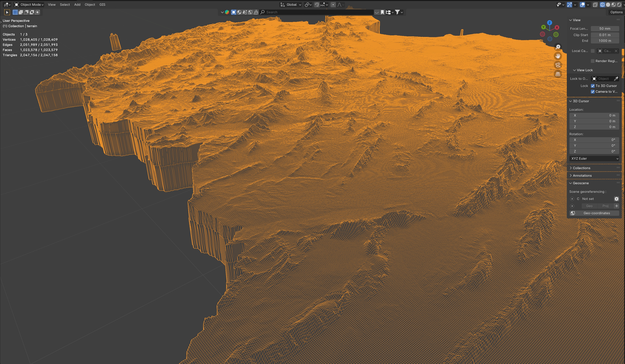
Task: Click the outliner Search field
Action: (x=317, y=12)
